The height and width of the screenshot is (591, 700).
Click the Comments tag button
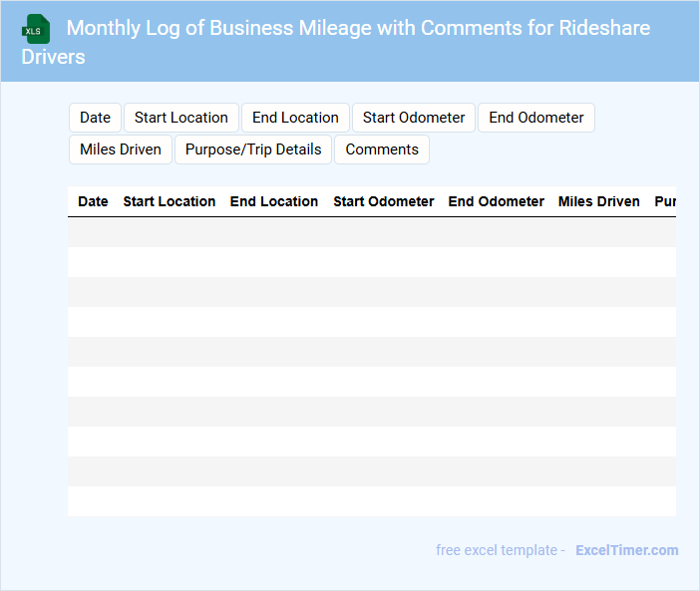tap(382, 149)
